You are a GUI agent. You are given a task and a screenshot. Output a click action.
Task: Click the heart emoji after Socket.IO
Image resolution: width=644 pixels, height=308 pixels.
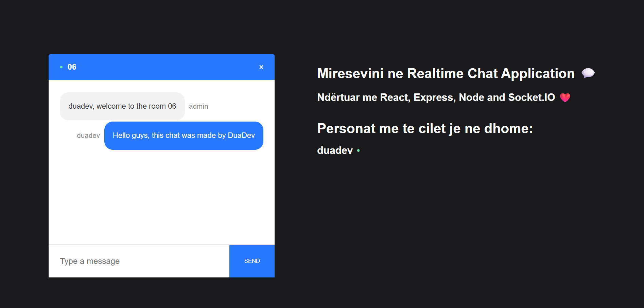(x=565, y=97)
